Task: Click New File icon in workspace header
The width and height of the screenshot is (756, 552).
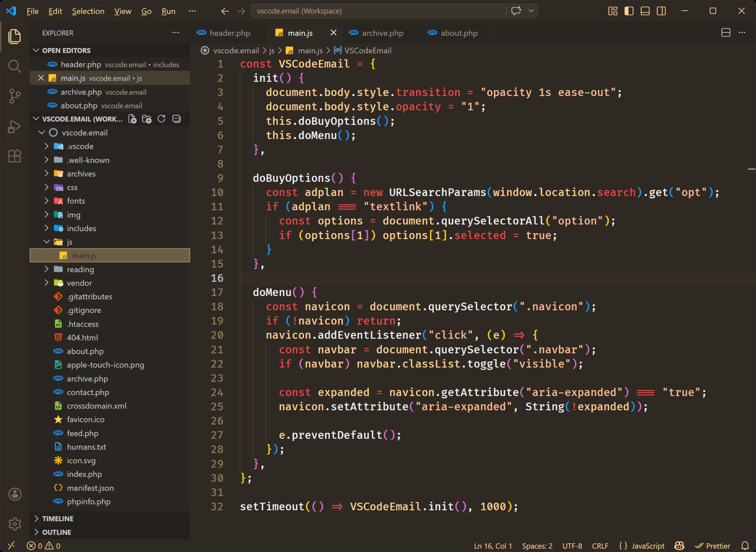Action: click(132, 119)
